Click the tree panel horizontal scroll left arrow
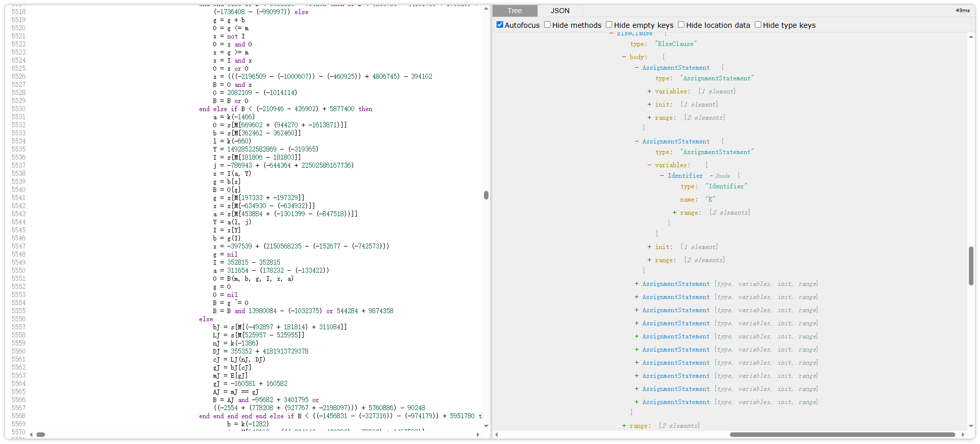The image size is (980, 444). pos(497,434)
